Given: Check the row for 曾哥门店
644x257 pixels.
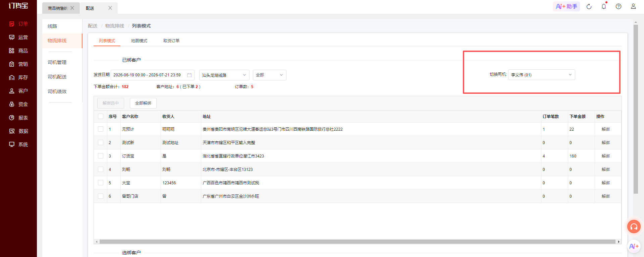Looking at the screenshot, I should point(101,196).
